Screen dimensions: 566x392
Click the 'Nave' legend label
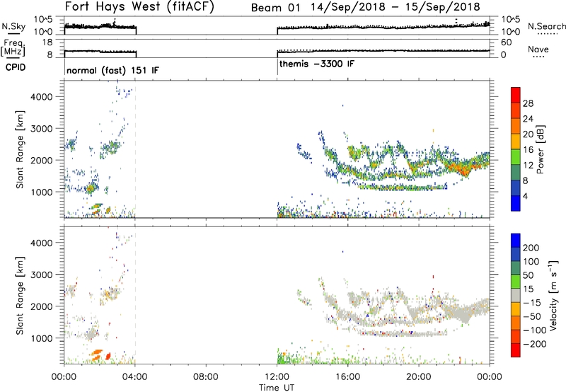538,50
